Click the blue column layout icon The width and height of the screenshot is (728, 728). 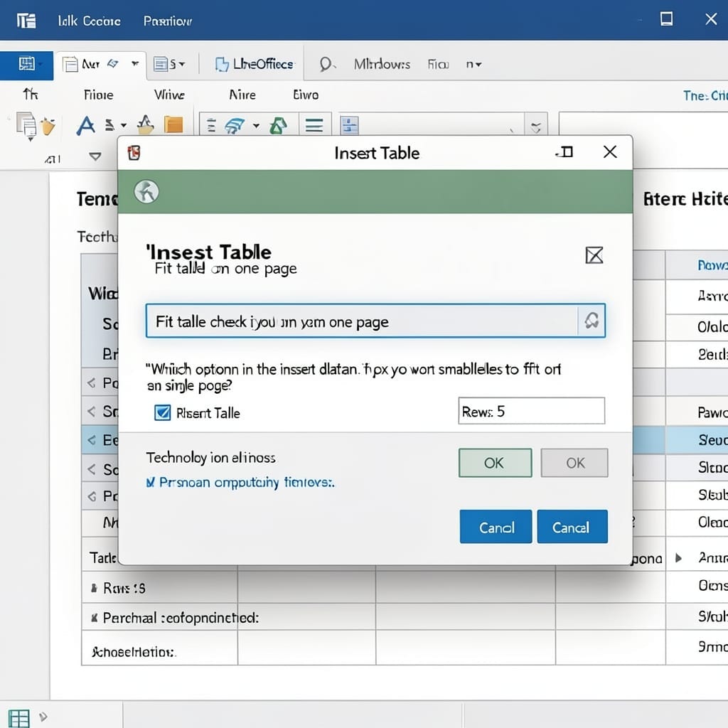tap(350, 125)
